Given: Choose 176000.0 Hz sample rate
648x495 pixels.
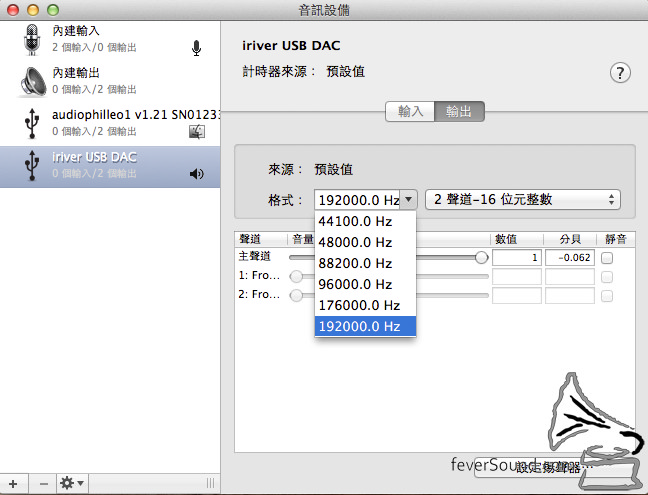Looking at the screenshot, I should (365, 306).
